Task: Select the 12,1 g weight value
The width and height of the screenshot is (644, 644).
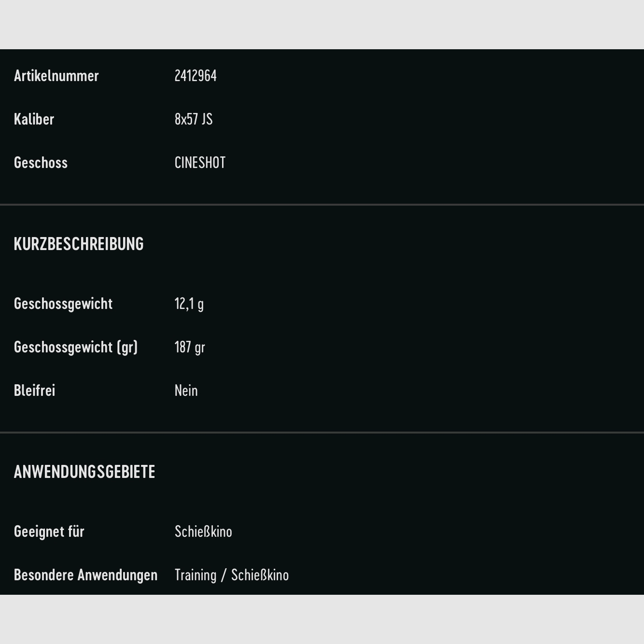Action: (x=189, y=304)
